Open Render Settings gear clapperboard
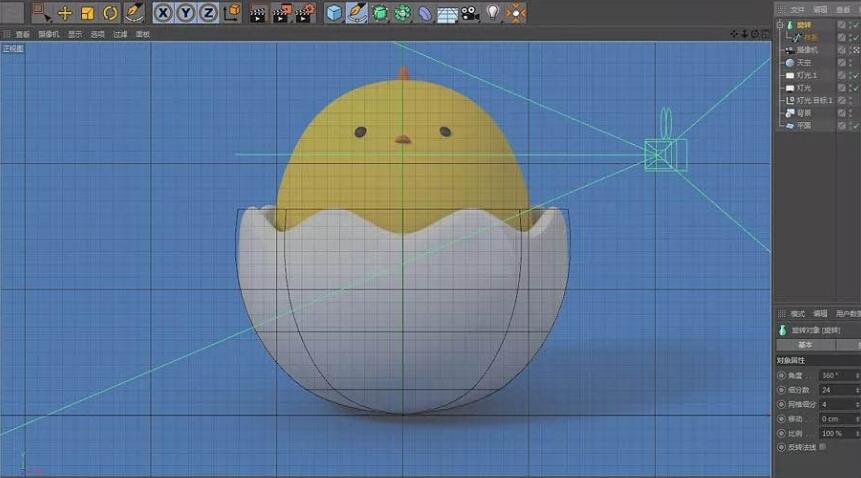The width and height of the screenshot is (861, 478). pos(305,13)
